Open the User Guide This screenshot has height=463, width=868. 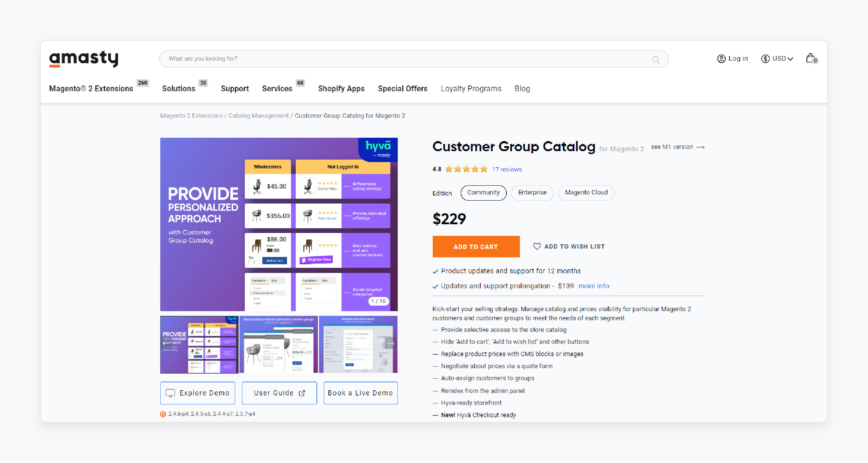[x=279, y=393]
